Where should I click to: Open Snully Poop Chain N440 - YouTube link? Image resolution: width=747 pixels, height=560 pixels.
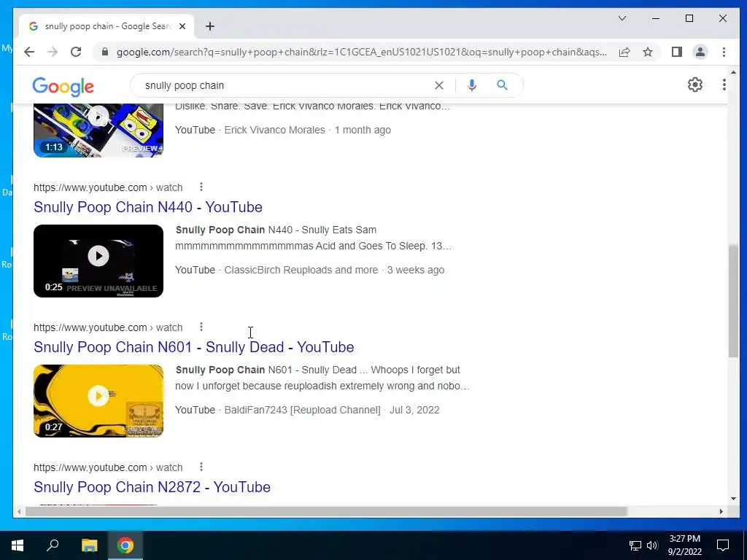click(x=147, y=207)
